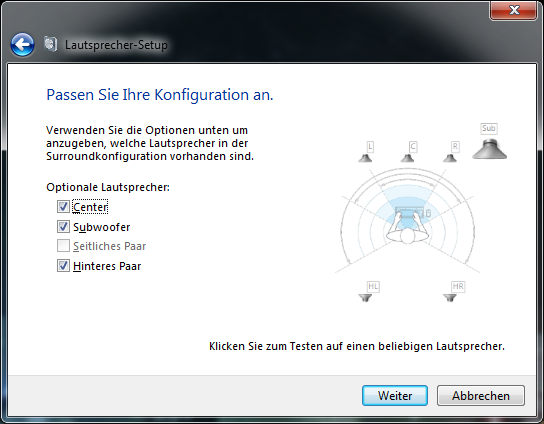The image size is (544, 424).
Task: Test the Sub subwoofer speaker
Action: click(x=490, y=149)
